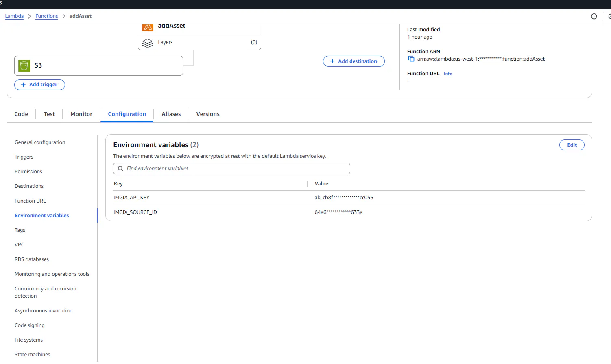Click the S3 bucket trigger icon
The height and width of the screenshot is (364, 611).
[24, 65]
